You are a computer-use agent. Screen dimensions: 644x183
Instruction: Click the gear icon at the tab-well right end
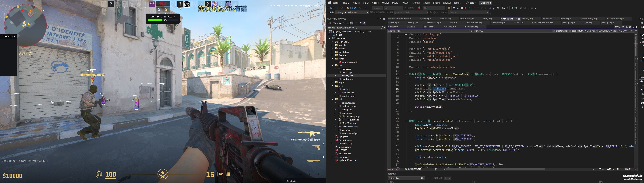click(637, 27)
